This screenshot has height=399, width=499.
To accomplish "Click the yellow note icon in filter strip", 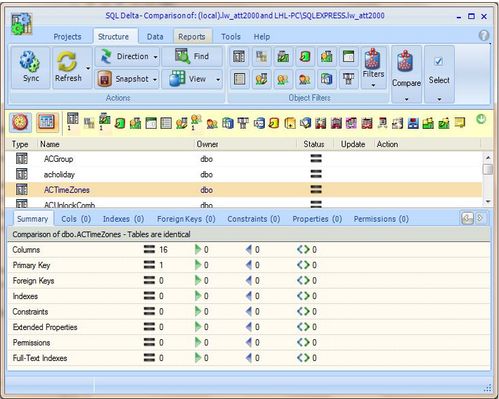I will [x=460, y=122].
